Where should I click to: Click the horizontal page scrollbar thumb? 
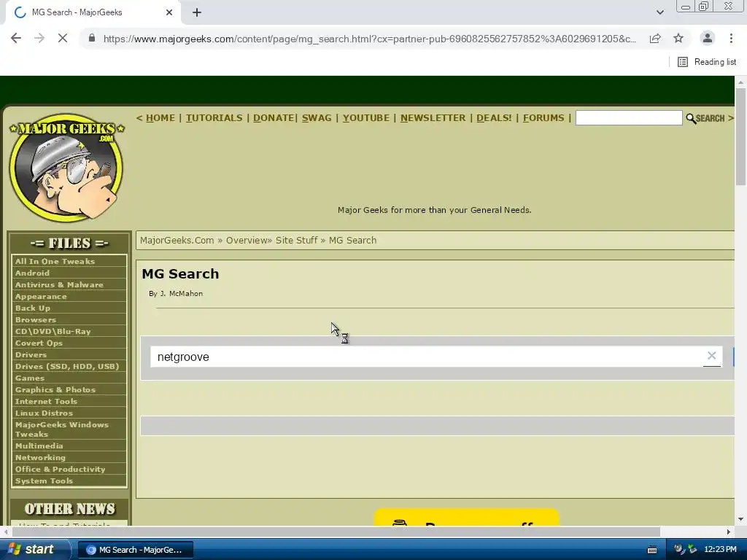point(336,532)
